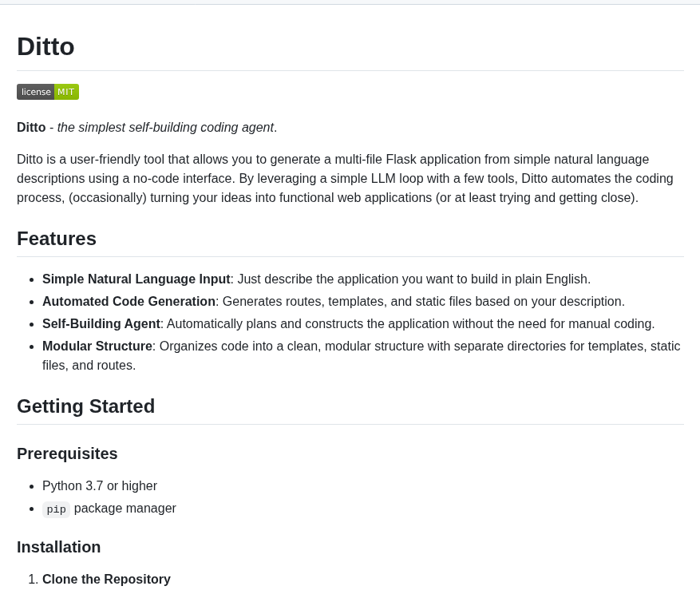Click the Clone the Repository step

point(106,580)
